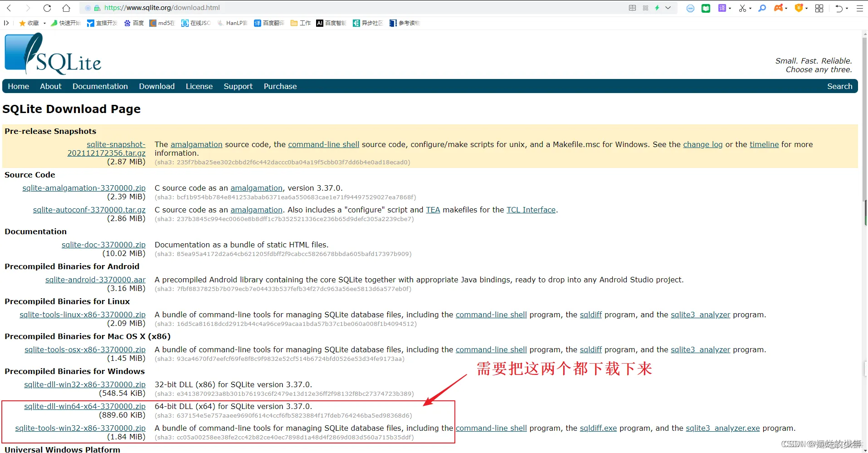Open the 快速开始 bookmark
Image resolution: width=868 pixels, height=453 pixels.
tap(65, 23)
